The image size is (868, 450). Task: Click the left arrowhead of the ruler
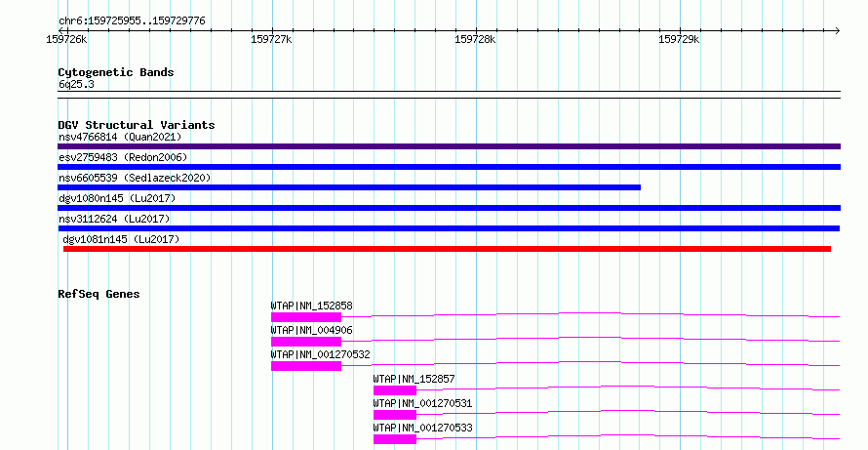(60, 31)
